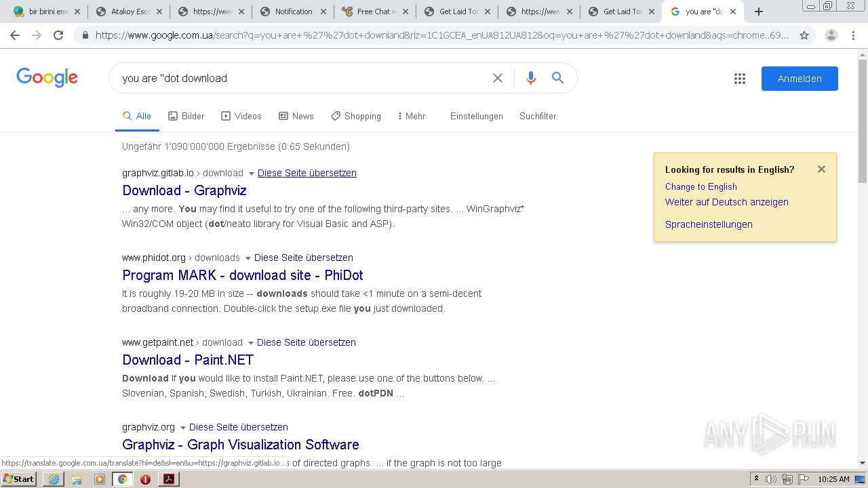The width and height of the screenshot is (868, 488).
Task: Click the Anmelden sign-in button
Action: tap(800, 79)
